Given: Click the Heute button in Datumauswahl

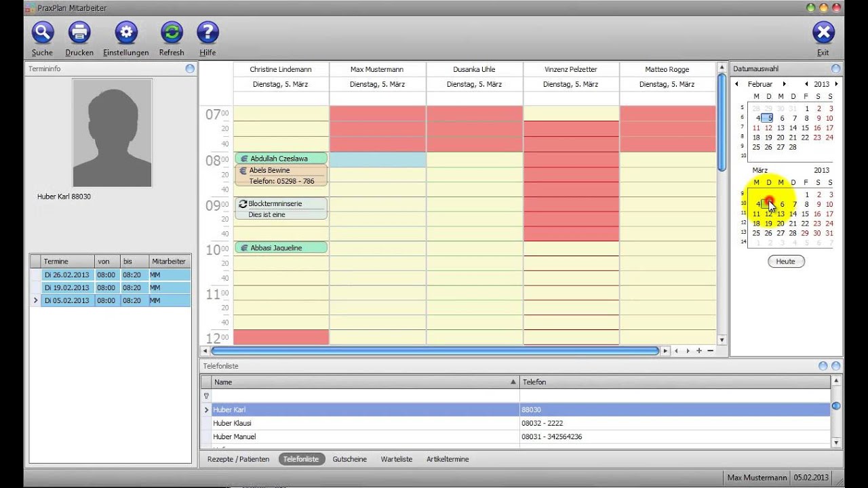Looking at the screenshot, I should point(785,260).
